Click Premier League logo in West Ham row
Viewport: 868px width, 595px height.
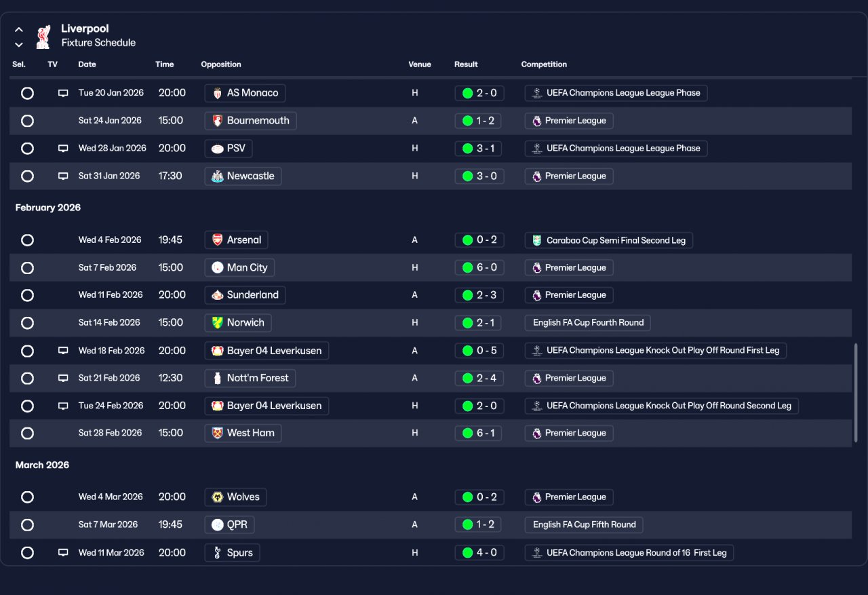pyautogui.click(x=537, y=434)
